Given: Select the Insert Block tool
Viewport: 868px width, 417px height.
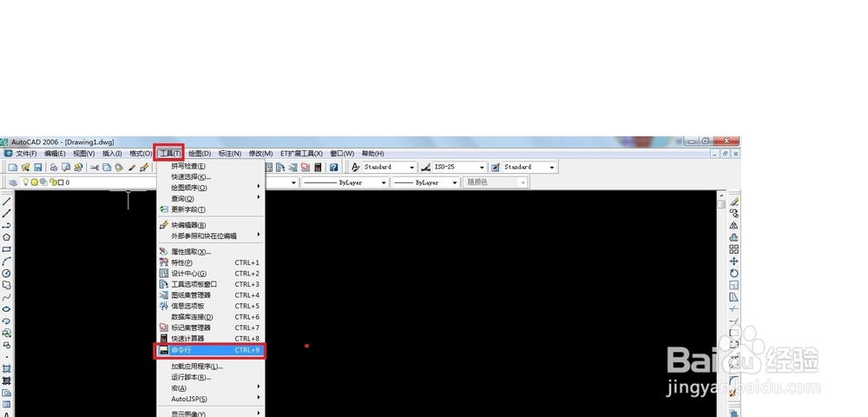Looking at the screenshot, I should coord(7,333).
